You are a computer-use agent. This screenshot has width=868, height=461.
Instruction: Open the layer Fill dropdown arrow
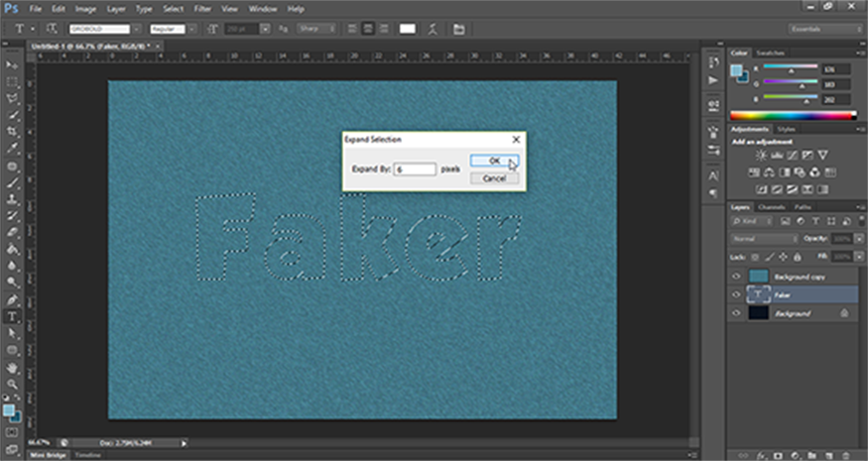click(859, 258)
